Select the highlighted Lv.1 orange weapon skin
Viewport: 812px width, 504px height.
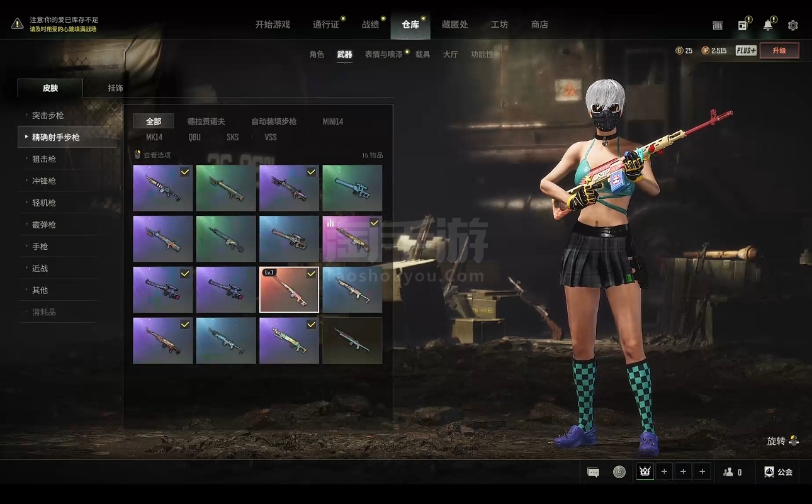coord(289,289)
